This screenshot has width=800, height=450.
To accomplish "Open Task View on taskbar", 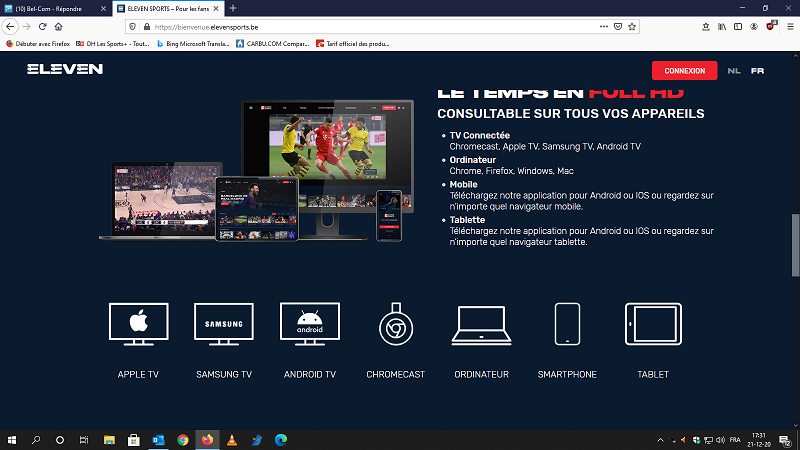I will coord(84,440).
